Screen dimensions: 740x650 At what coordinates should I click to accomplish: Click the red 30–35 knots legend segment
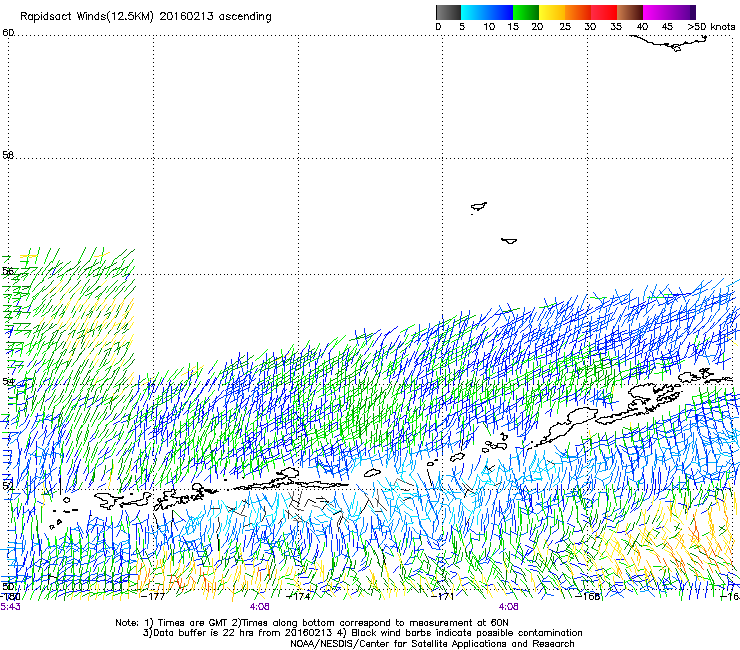(x=604, y=12)
